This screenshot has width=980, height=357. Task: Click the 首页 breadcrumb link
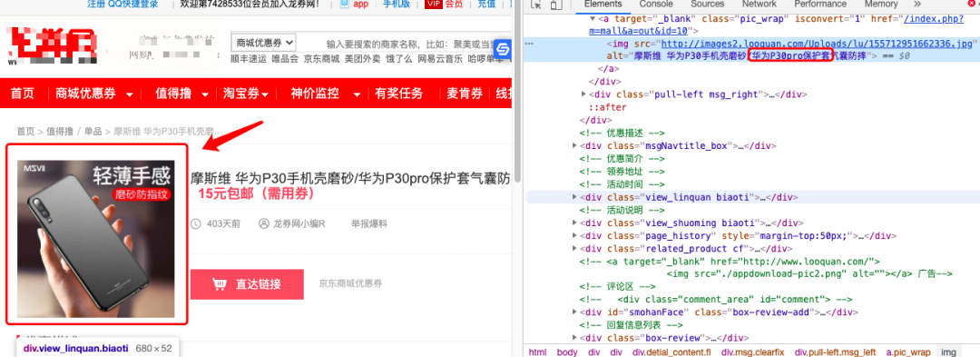tap(25, 132)
